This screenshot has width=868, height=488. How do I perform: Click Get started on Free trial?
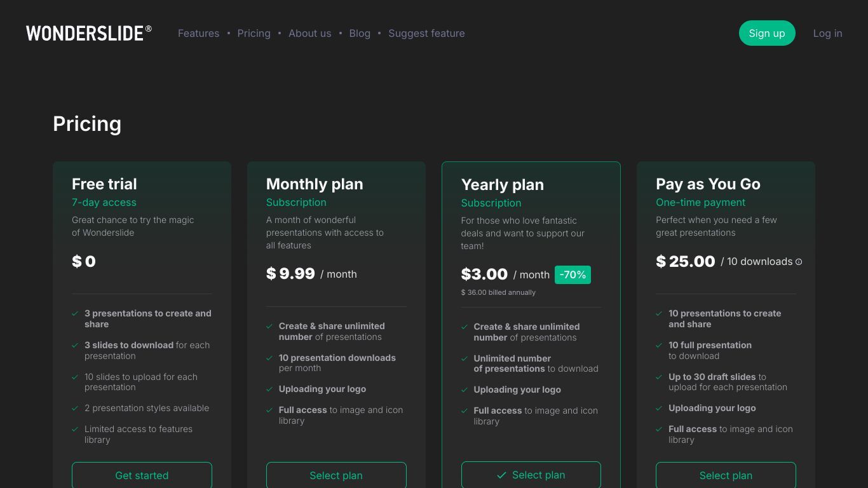pos(142,475)
